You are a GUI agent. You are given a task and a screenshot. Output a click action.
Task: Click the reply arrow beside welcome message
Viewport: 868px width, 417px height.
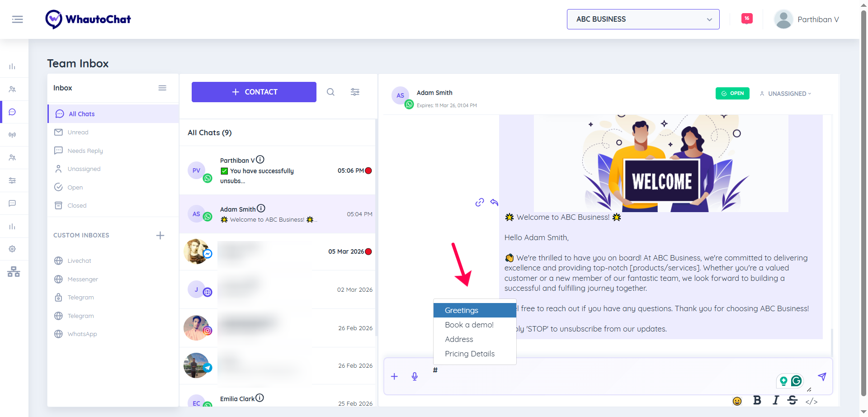[x=494, y=202]
